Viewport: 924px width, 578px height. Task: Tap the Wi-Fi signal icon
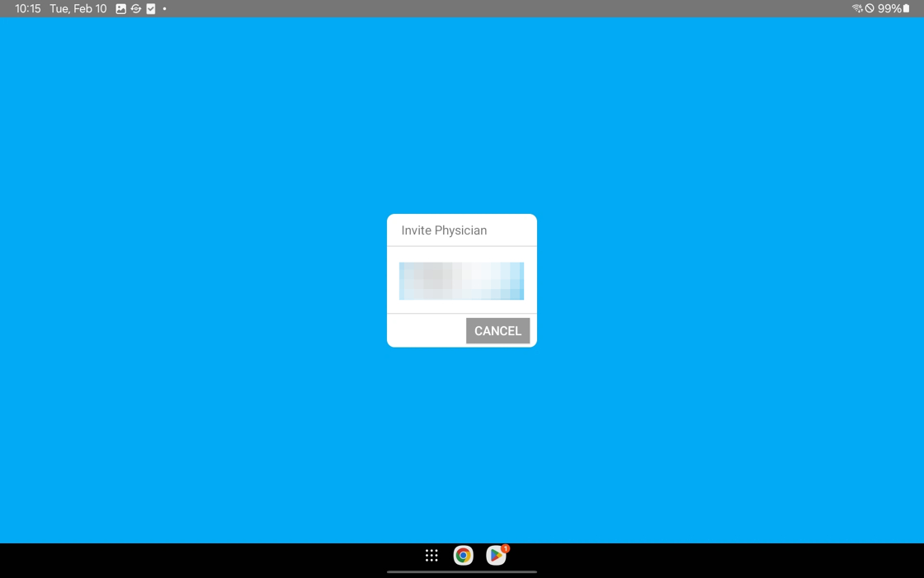857,8
